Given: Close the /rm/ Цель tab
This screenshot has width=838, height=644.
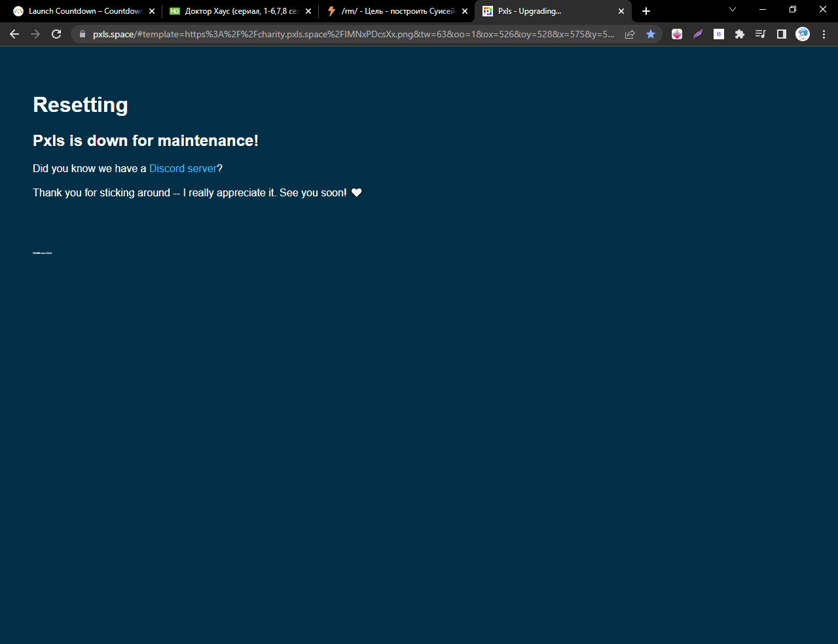Looking at the screenshot, I should pos(465,11).
